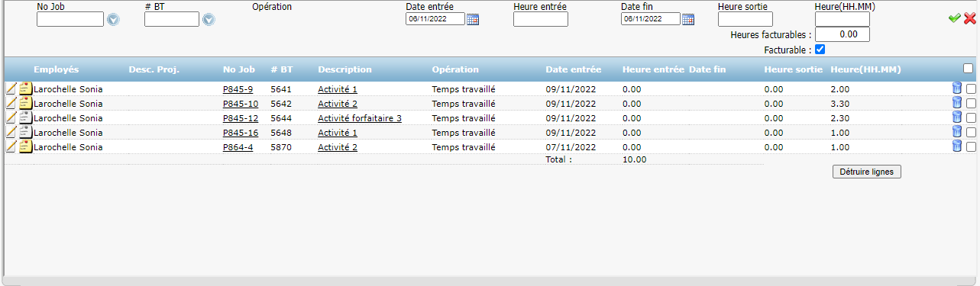980x286 pixels.
Task: Check the selection box for row P845-12
Action: pyautogui.click(x=971, y=118)
